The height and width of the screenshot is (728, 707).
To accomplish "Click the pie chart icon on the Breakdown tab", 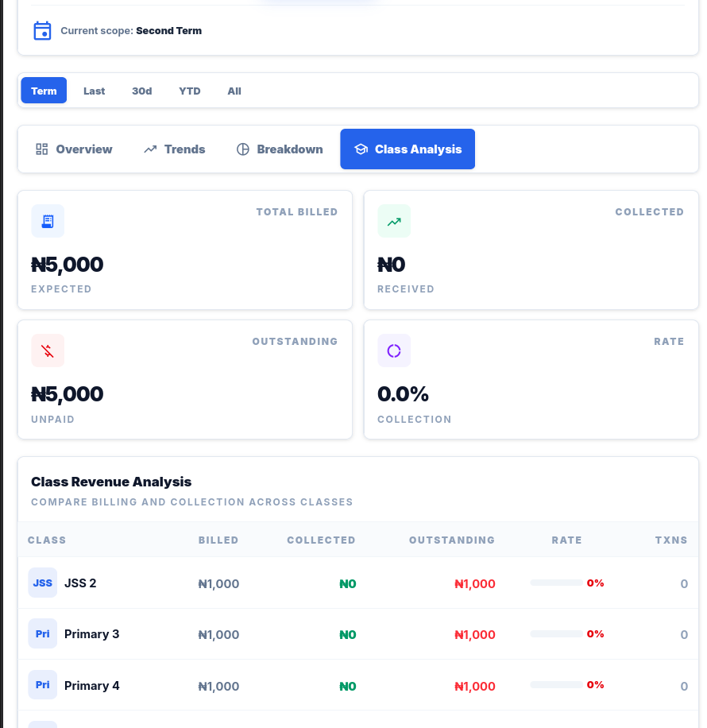I will (x=243, y=149).
